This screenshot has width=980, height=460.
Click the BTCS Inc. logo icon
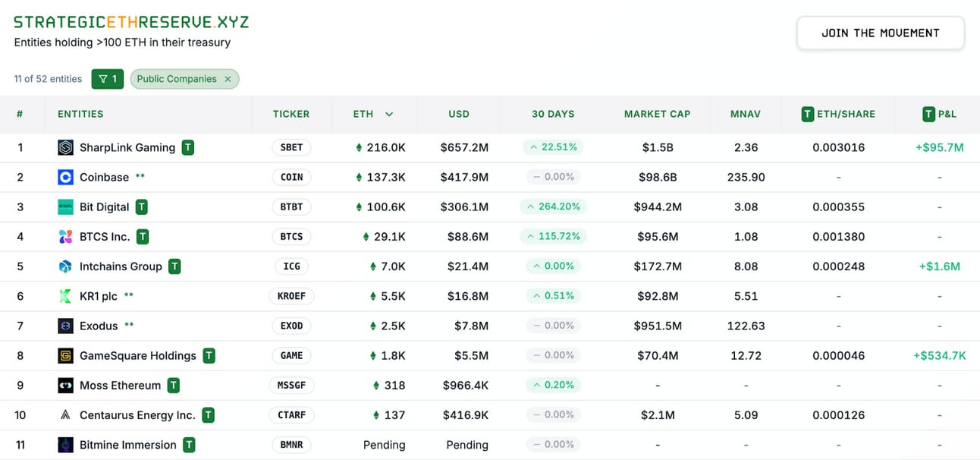coord(66,237)
